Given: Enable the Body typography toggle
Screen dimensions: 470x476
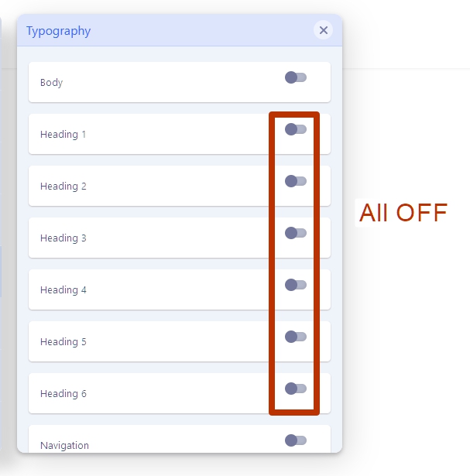Looking at the screenshot, I should tap(296, 77).
